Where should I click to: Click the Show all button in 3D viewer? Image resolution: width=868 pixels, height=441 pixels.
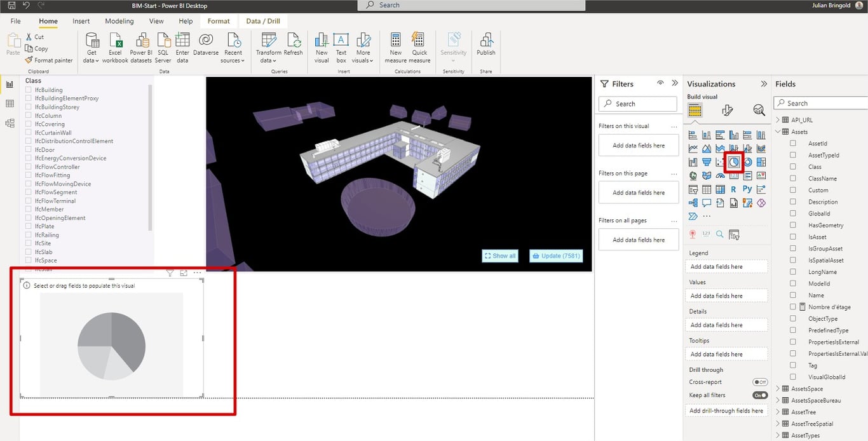pyautogui.click(x=500, y=255)
